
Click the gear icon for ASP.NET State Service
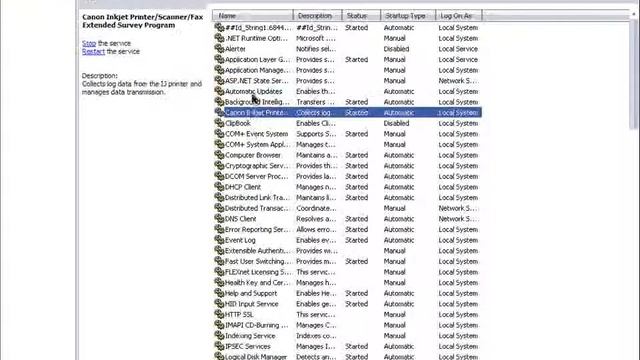(x=219, y=81)
